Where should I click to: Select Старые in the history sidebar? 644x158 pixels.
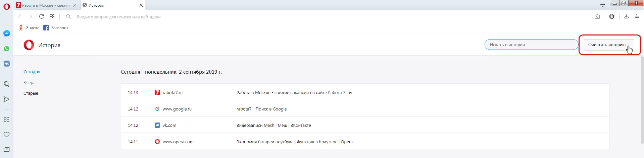31,93
